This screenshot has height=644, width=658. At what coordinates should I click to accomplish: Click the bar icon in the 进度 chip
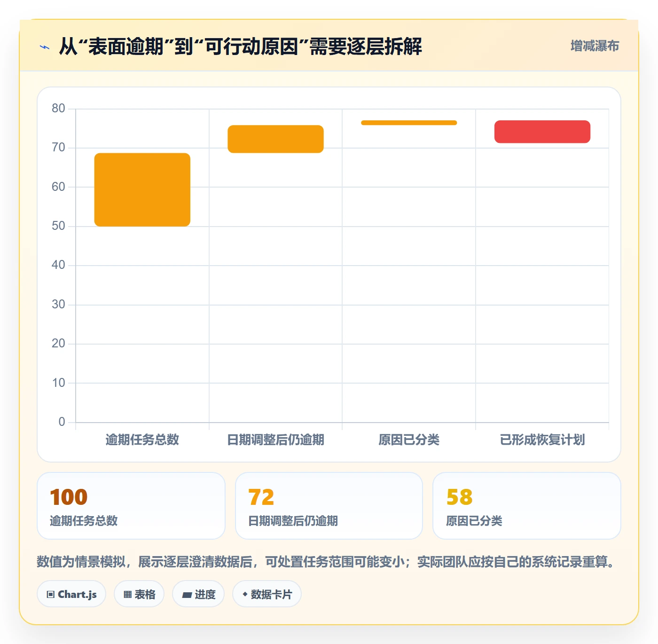coord(187,595)
